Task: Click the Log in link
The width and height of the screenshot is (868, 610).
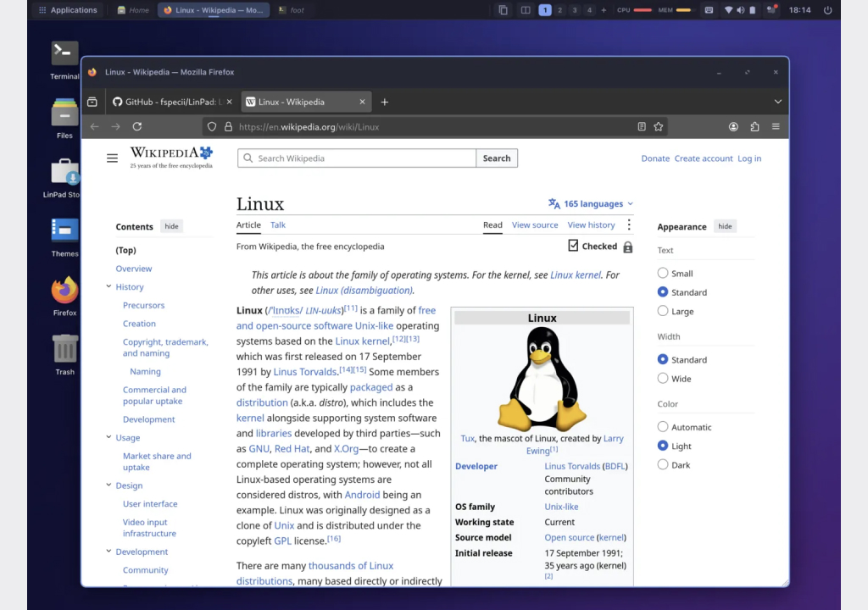Action: click(749, 158)
